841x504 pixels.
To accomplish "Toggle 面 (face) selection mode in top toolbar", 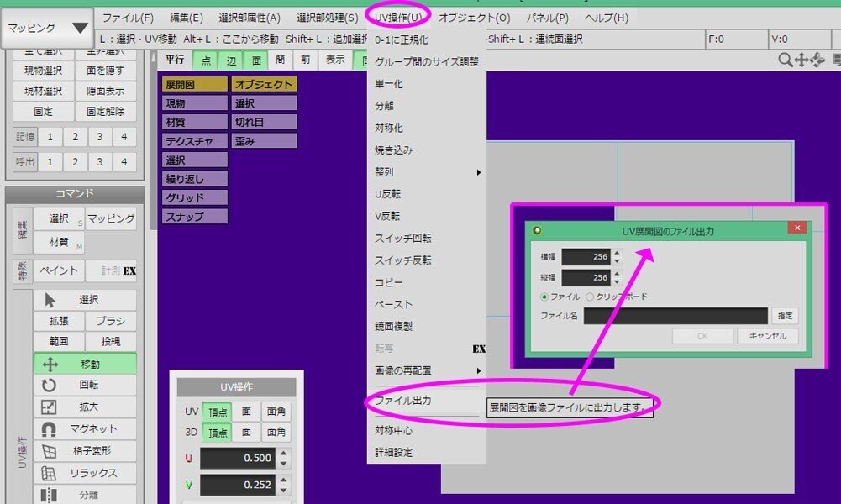I will click(x=255, y=60).
